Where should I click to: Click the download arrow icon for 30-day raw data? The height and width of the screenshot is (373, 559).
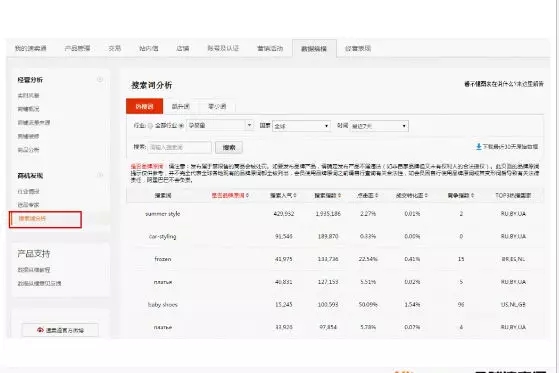(x=479, y=147)
